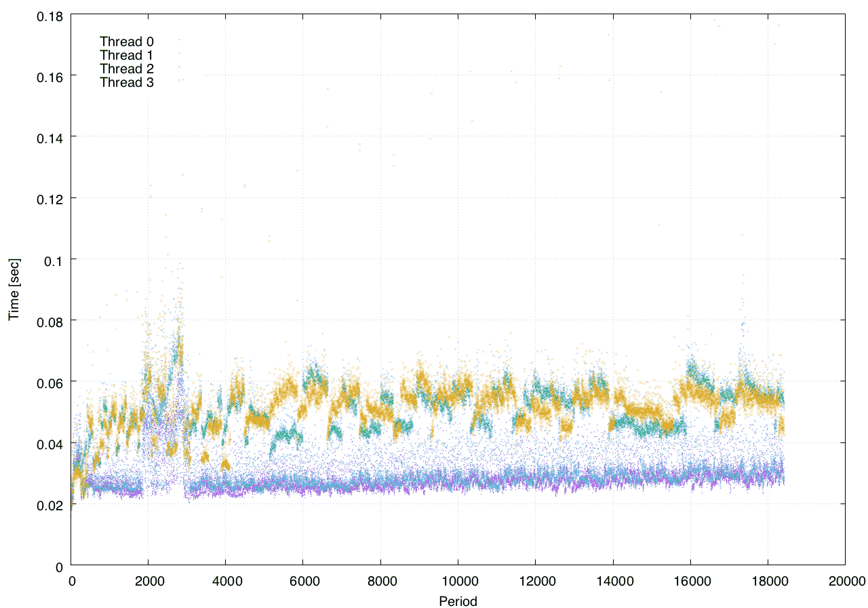868x608 pixels.
Task: Click the 0.16 y-axis tick label
Action: pyautogui.click(x=51, y=77)
